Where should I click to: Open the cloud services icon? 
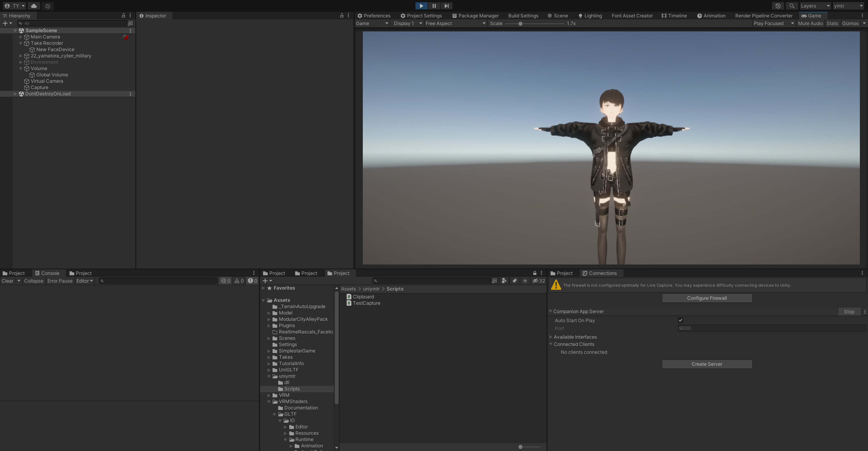click(x=34, y=6)
